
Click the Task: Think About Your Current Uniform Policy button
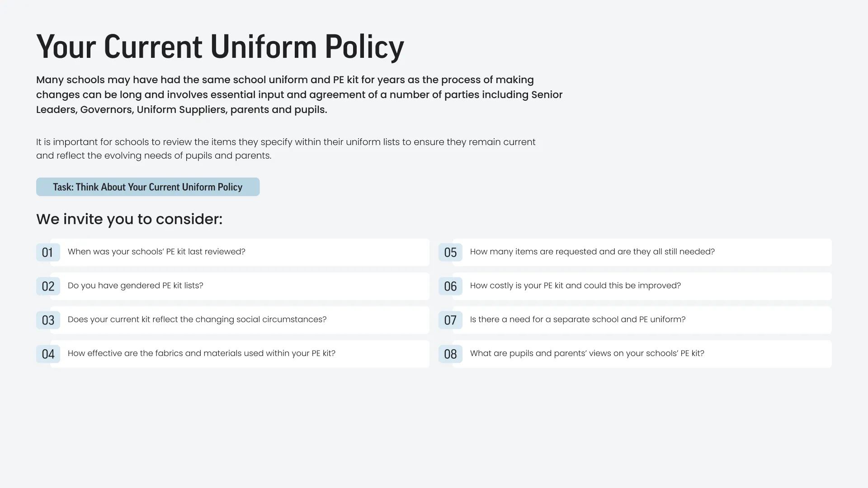tap(148, 187)
